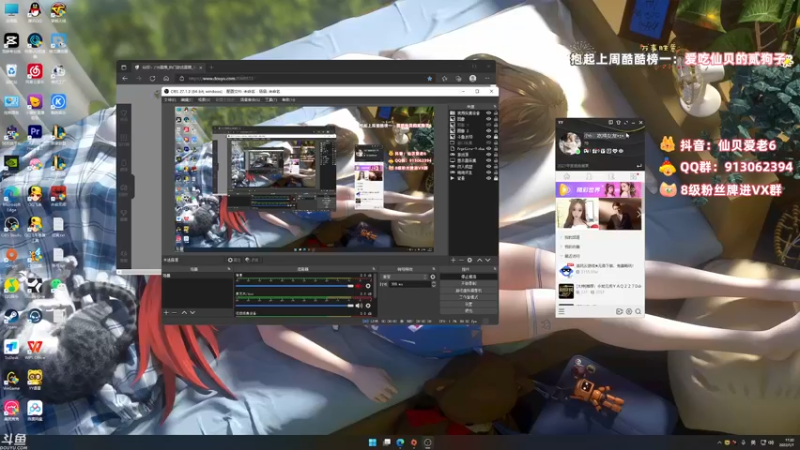Open OBS 文件 menu
The height and width of the screenshot is (450, 800).
(x=169, y=99)
